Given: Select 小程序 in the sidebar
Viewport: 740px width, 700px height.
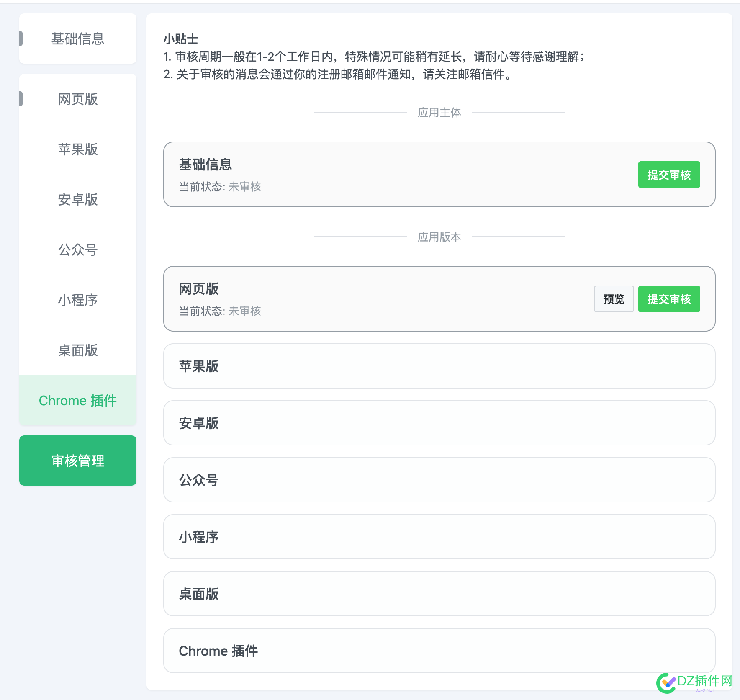Looking at the screenshot, I should click(x=78, y=300).
